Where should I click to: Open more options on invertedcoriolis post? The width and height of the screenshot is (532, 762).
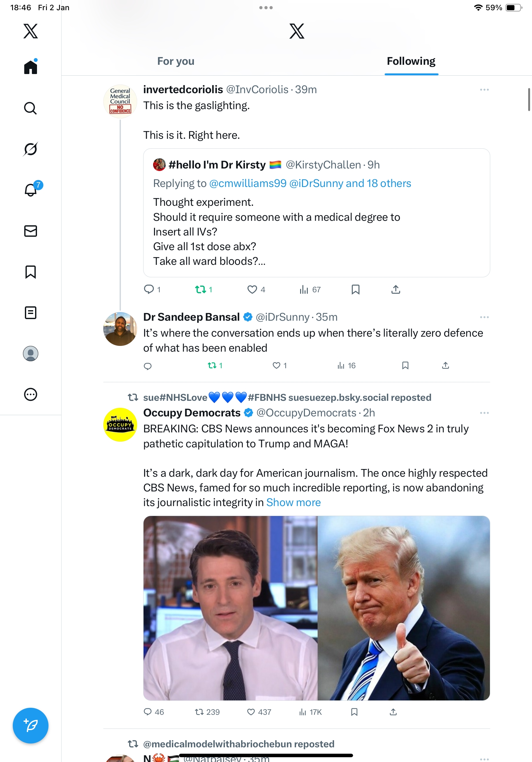(484, 90)
